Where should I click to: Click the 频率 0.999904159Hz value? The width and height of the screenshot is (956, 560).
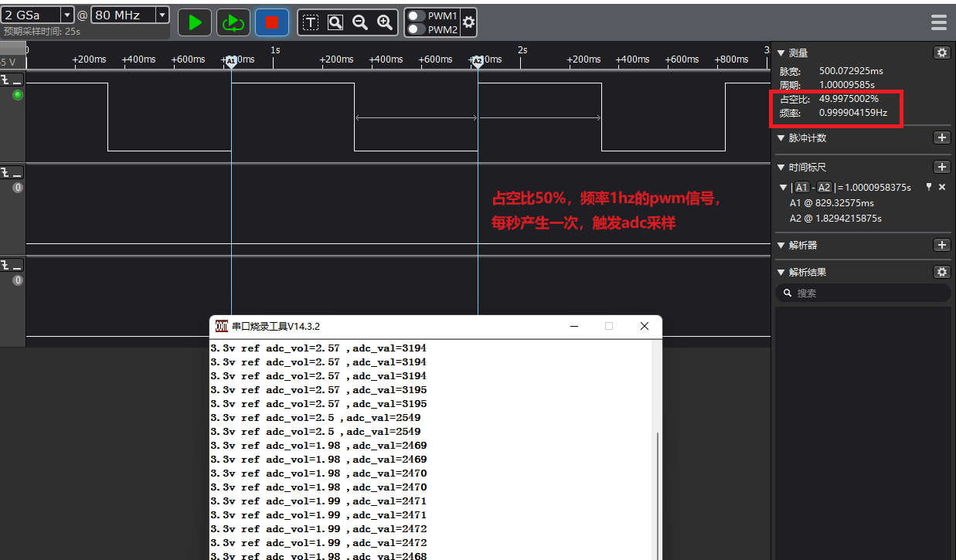[x=853, y=113]
